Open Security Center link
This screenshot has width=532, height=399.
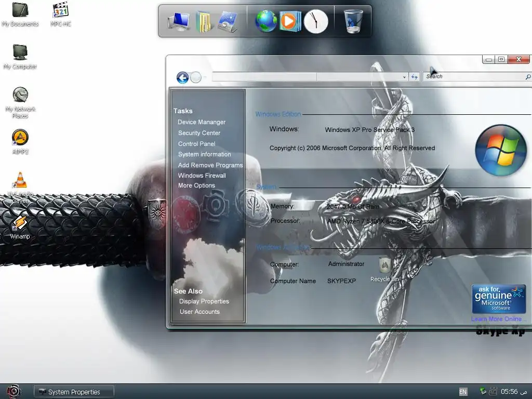point(199,133)
